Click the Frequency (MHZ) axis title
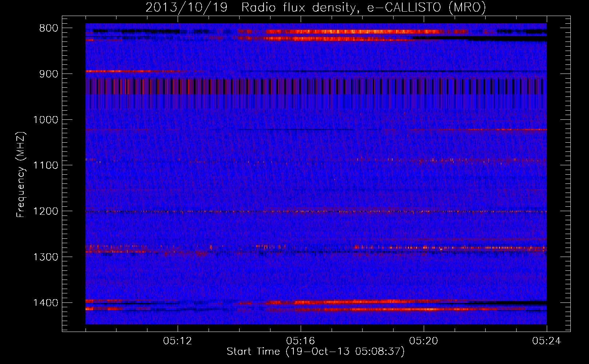This screenshot has height=364, width=589. (x=21, y=175)
